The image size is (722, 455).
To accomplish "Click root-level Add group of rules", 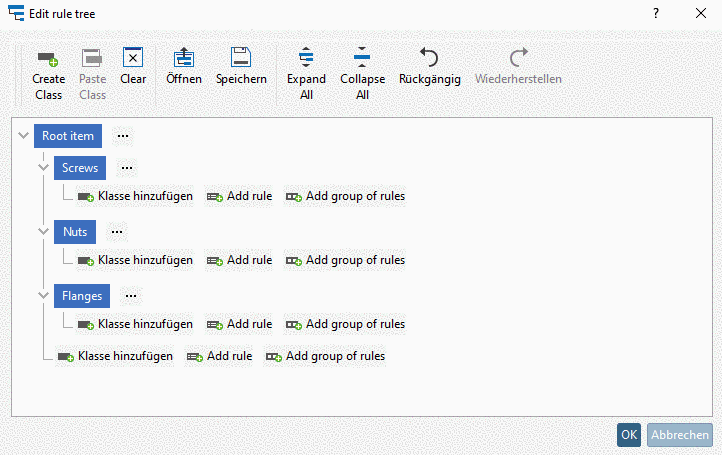I will (326, 356).
